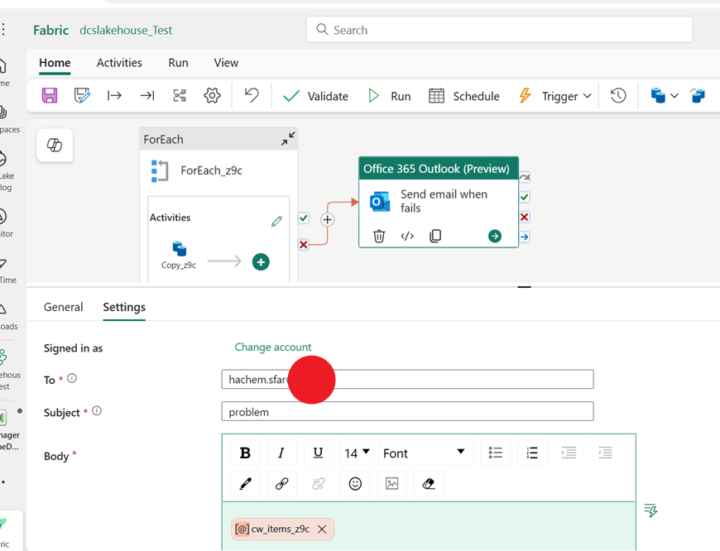Toggle italic formatting in Body

coord(281,453)
